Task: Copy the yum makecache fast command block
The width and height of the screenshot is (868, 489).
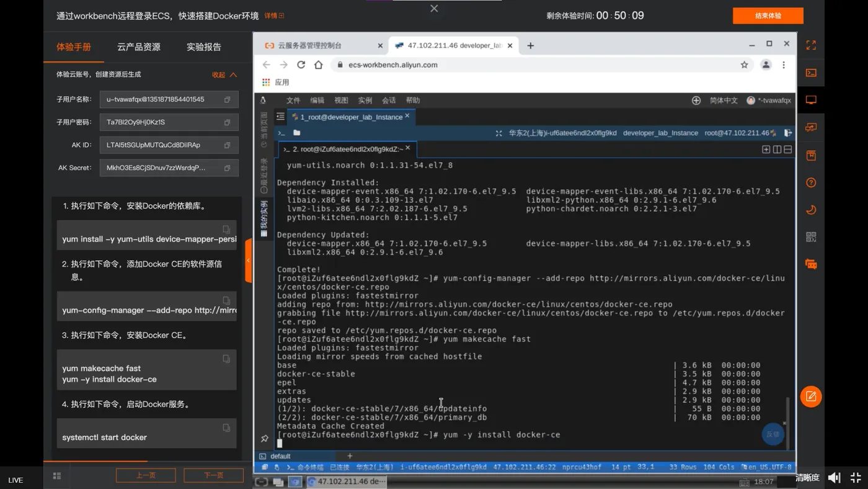Action: [226, 359]
